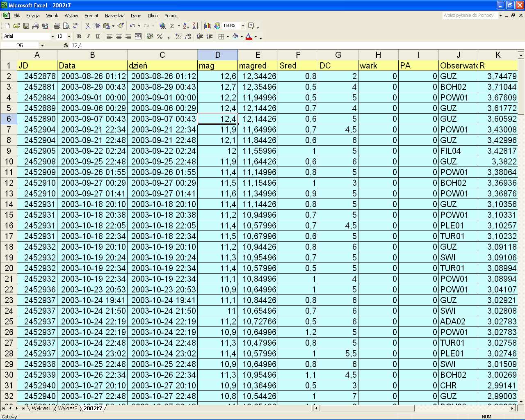Sort descending with the Z-A icon
The width and height of the screenshot is (525, 420).
[195, 26]
